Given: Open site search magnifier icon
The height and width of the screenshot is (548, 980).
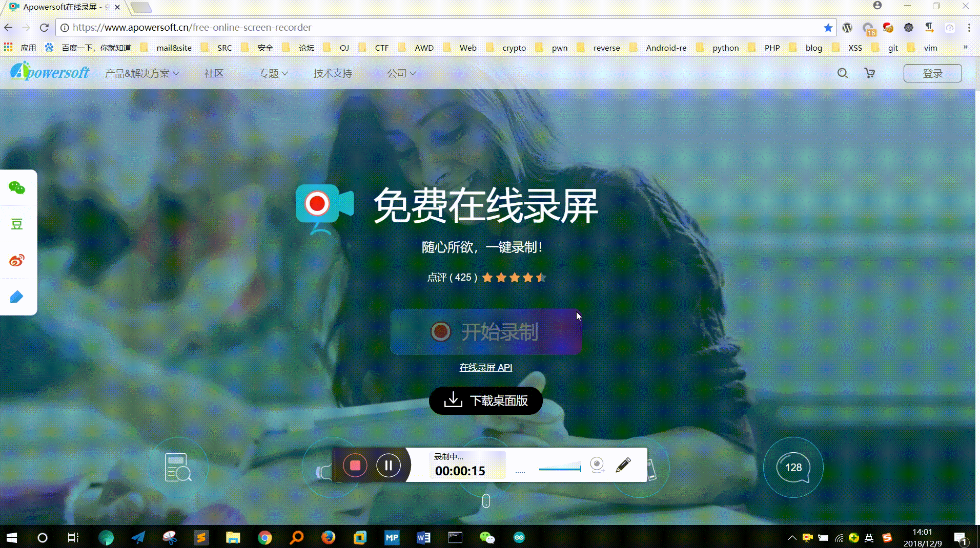Looking at the screenshot, I should [x=843, y=73].
